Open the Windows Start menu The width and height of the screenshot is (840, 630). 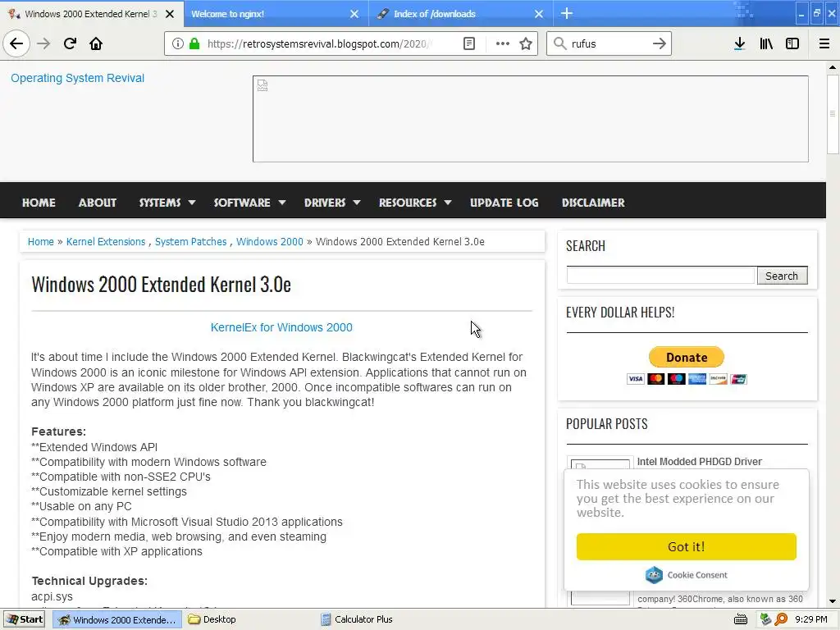(x=25, y=619)
